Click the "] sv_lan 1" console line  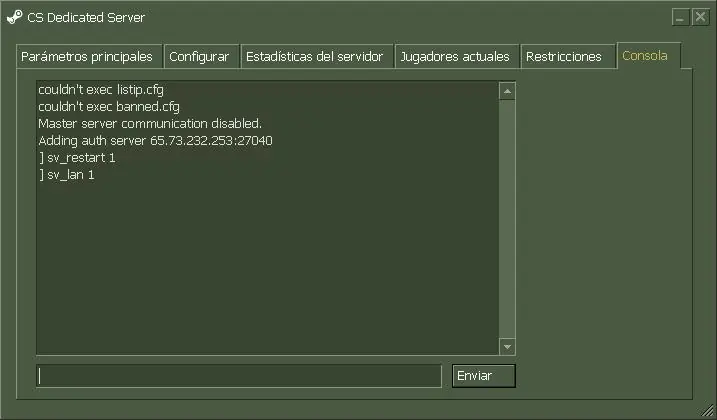click(x=67, y=175)
